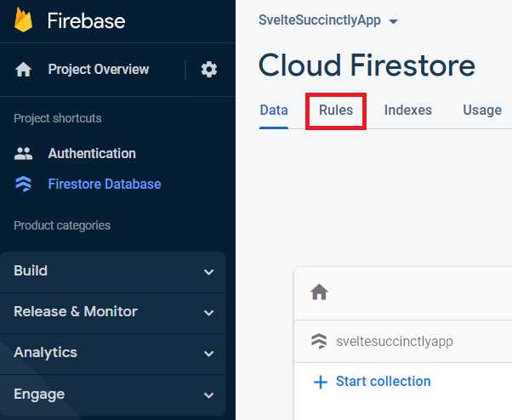Open project settings gear icon
The height and width of the screenshot is (420, 512).
pos(209,70)
